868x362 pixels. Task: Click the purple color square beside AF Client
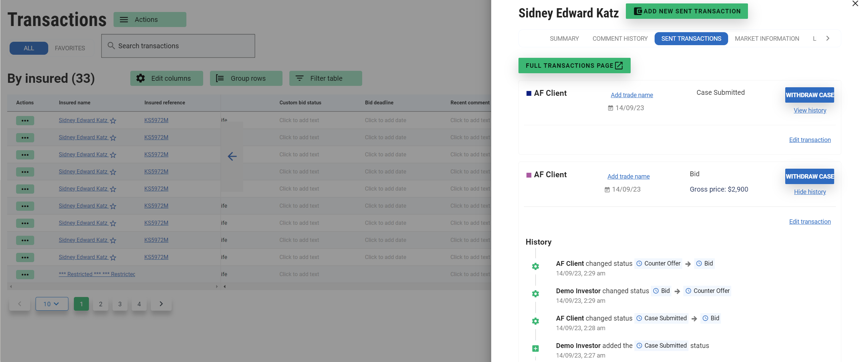click(x=529, y=175)
